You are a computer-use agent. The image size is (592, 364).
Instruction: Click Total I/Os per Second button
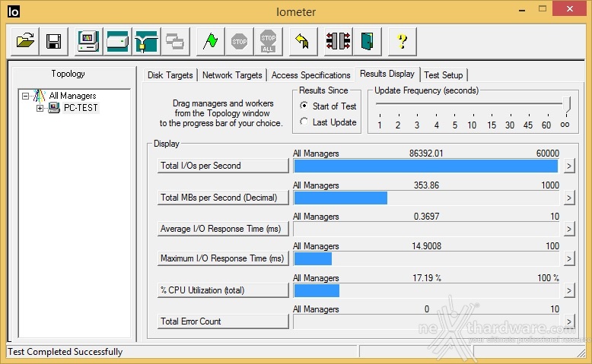click(x=223, y=166)
